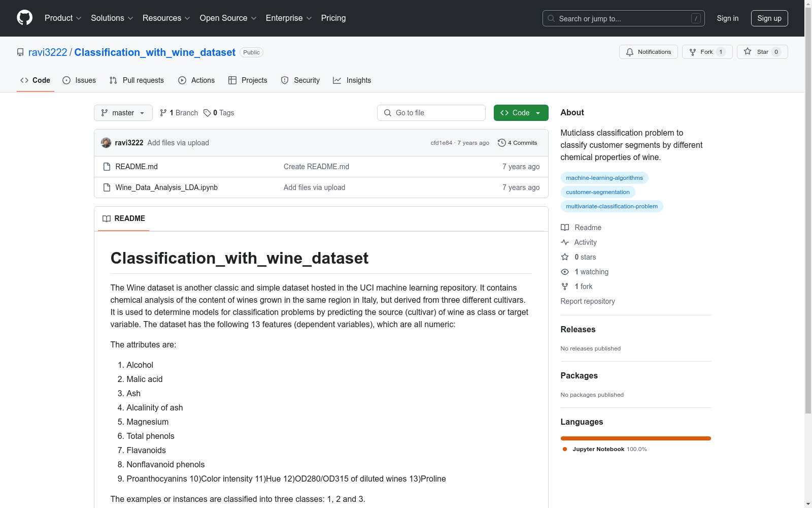Viewport: 812px width, 508px height.
Task: Open the Add files via upload commit message
Action: tap(178, 143)
